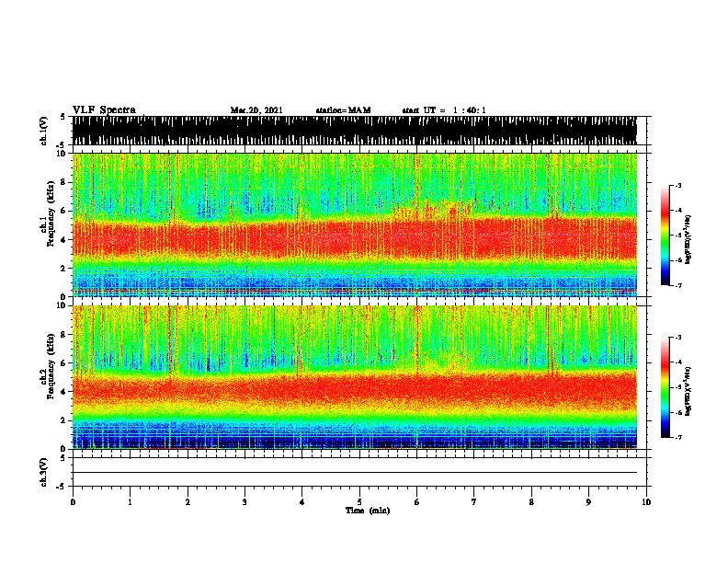This screenshot has width=728, height=563.
Task: Click time axis tick label "6"
Action: pyautogui.click(x=416, y=502)
